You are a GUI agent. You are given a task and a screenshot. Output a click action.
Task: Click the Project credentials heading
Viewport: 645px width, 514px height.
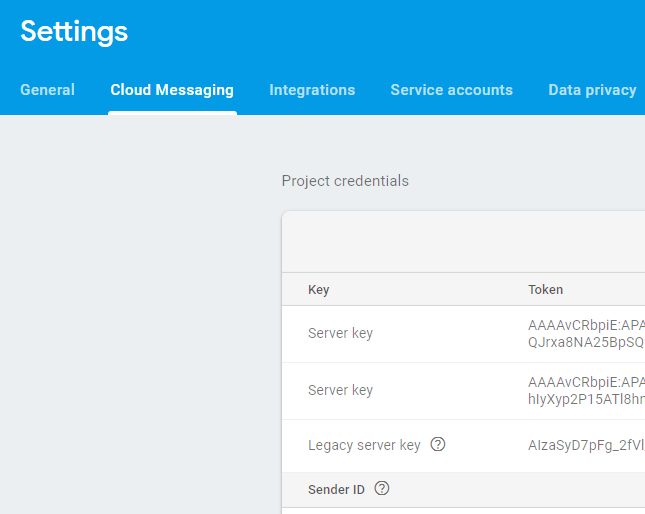345,181
